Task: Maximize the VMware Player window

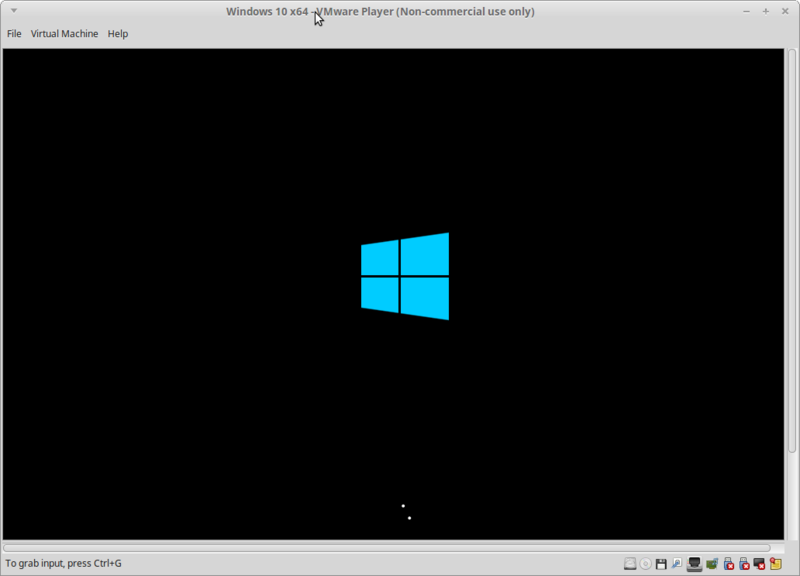Action: tap(766, 11)
